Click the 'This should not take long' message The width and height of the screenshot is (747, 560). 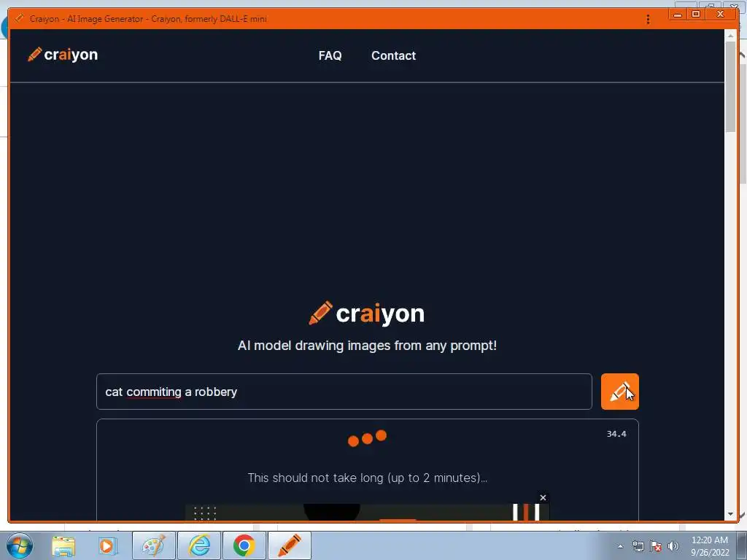click(x=368, y=478)
